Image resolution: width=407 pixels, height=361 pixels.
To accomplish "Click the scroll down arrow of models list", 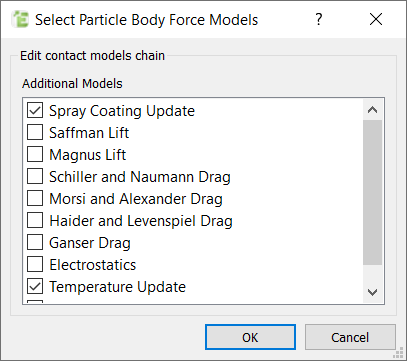I will 372,292.
